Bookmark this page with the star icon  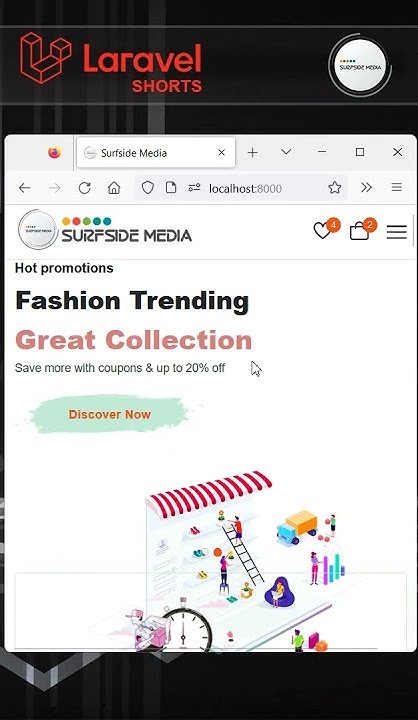click(x=335, y=187)
